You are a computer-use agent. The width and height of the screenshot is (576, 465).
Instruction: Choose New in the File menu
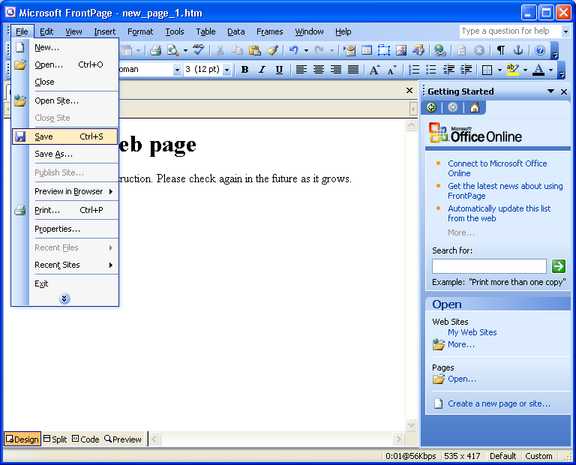click(65, 47)
